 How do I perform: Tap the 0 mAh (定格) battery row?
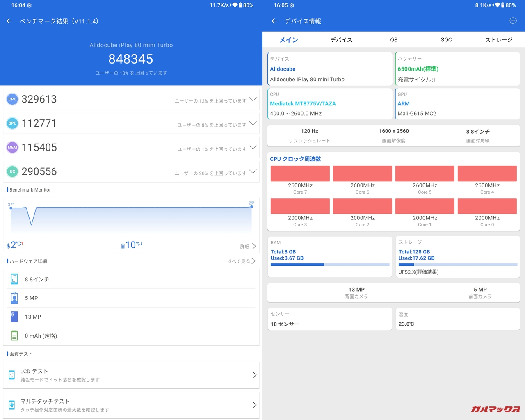pyautogui.click(x=131, y=336)
